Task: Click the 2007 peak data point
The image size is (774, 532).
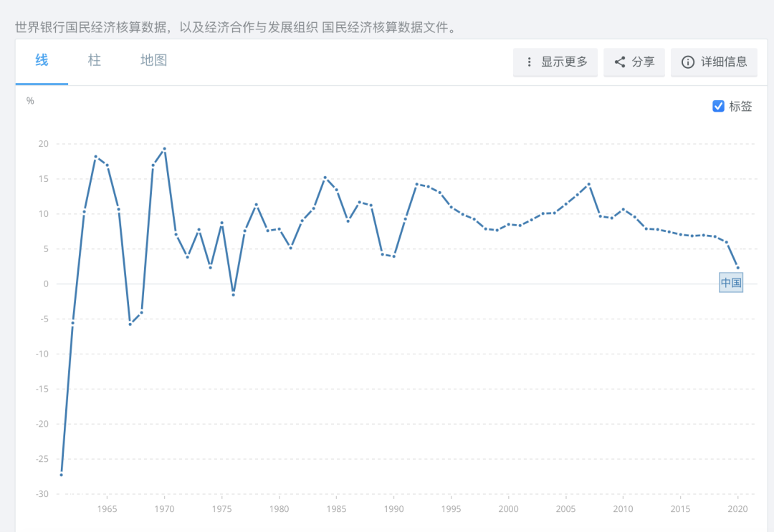Action: pos(589,185)
